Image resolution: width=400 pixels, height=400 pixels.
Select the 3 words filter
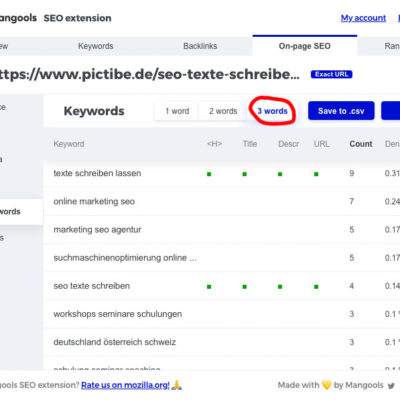tap(272, 111)
